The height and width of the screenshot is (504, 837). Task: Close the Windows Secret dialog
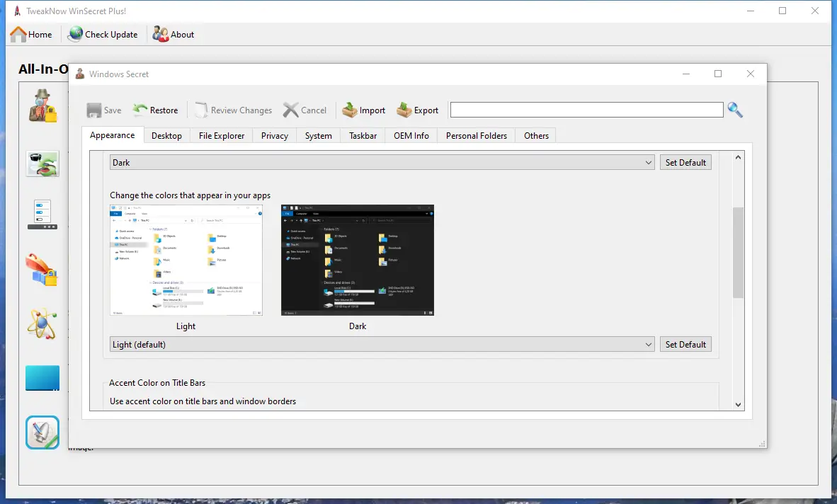[750, 74]
